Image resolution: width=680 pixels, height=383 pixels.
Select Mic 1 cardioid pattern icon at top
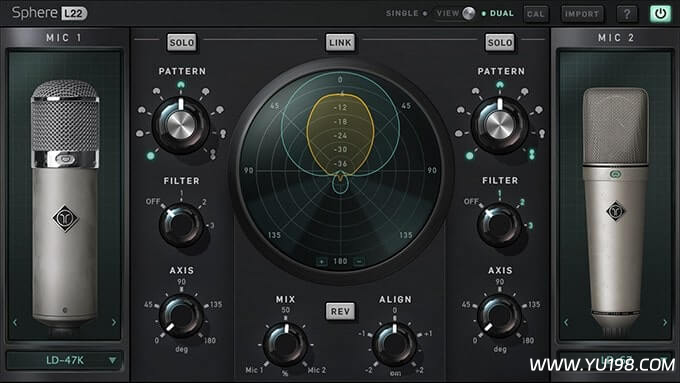click(x=181, y=85)
